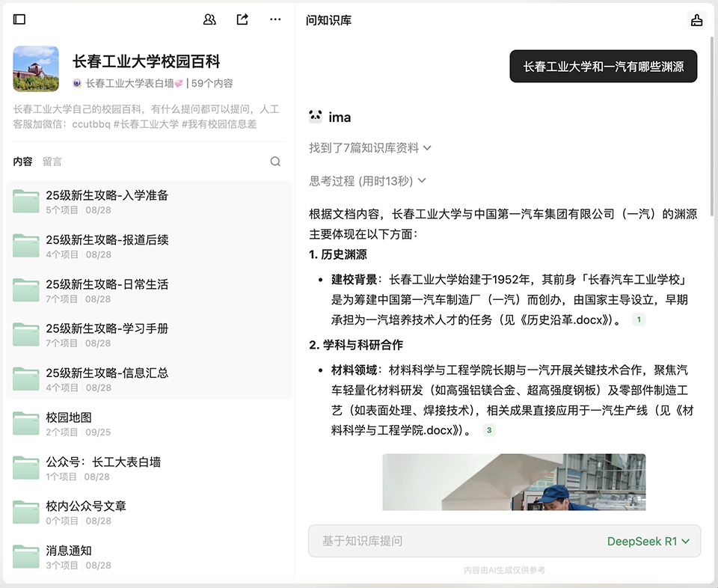Open the members icon in header
718x588 pixels.
[x=209, y=19]
